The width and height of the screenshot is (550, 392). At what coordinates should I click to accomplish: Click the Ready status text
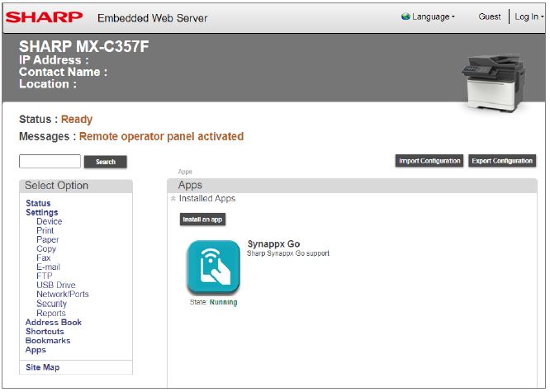[77, 119]
